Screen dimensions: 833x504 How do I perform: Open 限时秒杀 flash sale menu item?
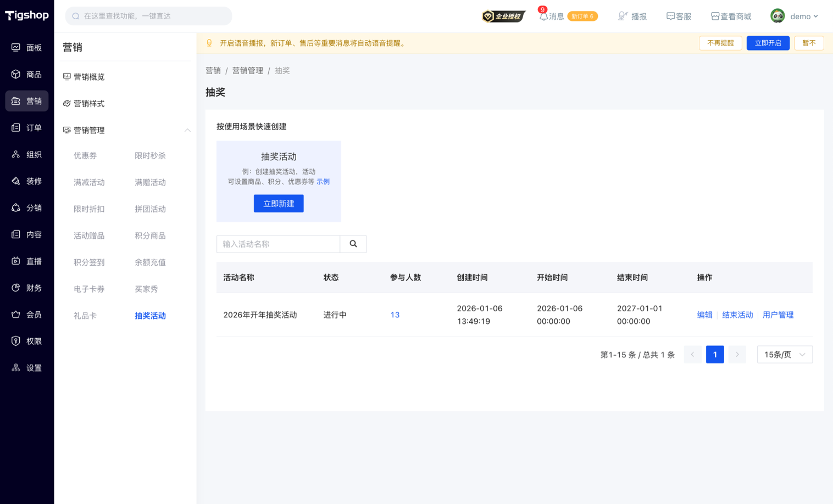click(150, 156)
